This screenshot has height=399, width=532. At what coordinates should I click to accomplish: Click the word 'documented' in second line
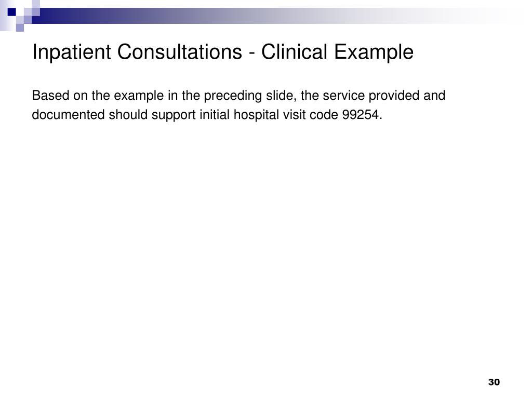68,115
